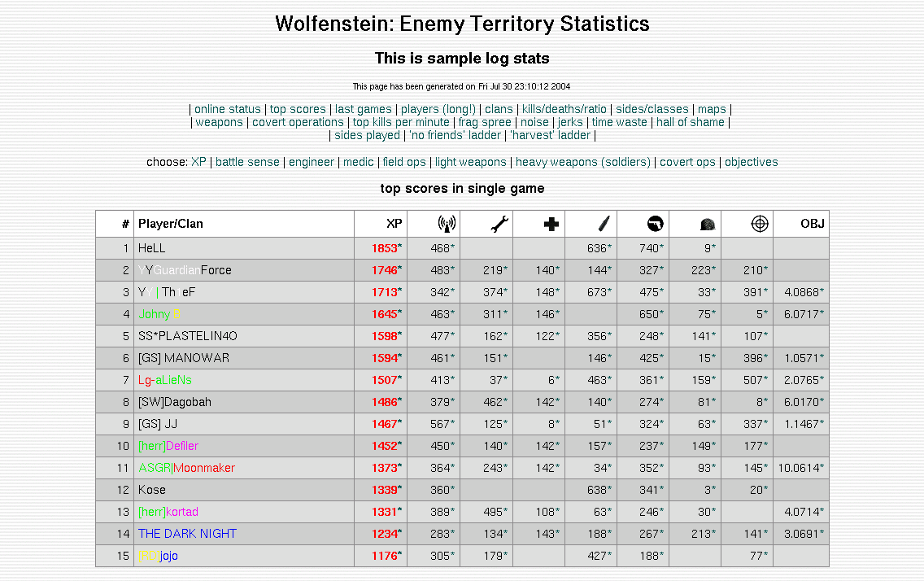Open the weapons statistics link
Viewport: 924px width, 581px height.
coord(220,122)
